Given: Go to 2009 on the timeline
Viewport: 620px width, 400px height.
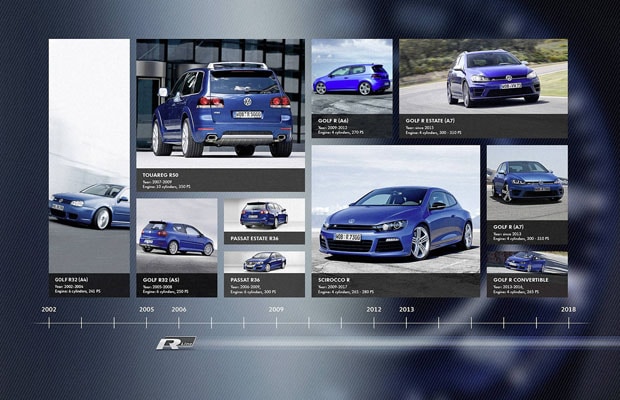Looking at the screenshot, I should tap(276, 310).
